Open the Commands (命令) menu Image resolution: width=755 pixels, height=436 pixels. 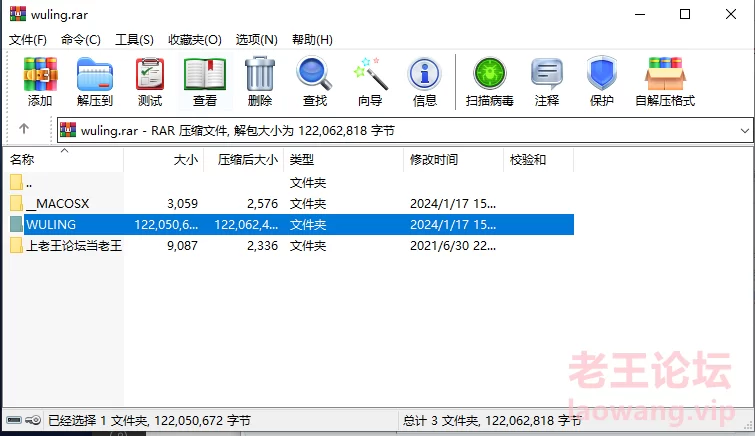pos(80,40)
